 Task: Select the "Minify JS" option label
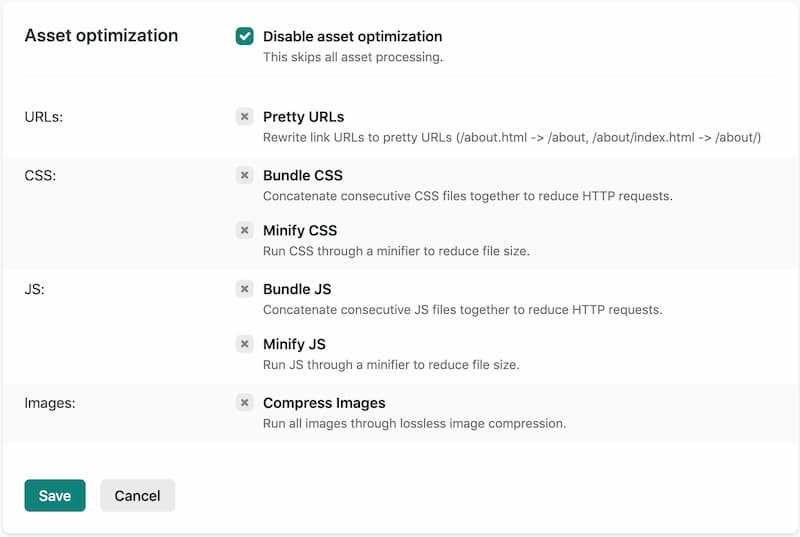[x=294, y=344]
